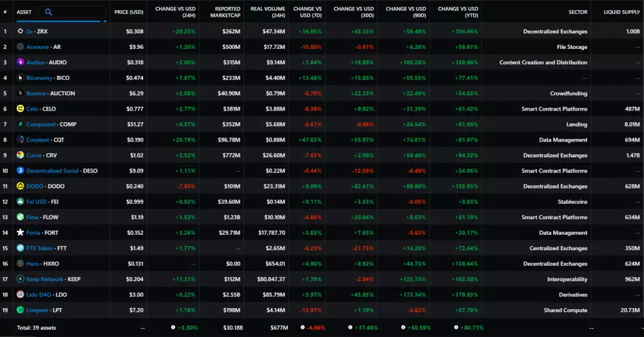Sort by REPORTED MARKETCAP header
The height and width of the screenshot is (337, 644).
[225, 12]
